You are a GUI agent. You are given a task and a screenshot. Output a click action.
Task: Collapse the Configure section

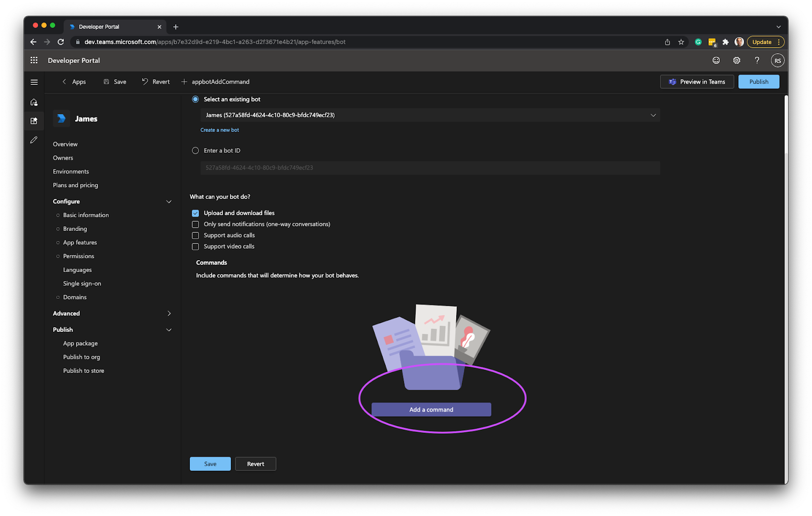[169, 201]
